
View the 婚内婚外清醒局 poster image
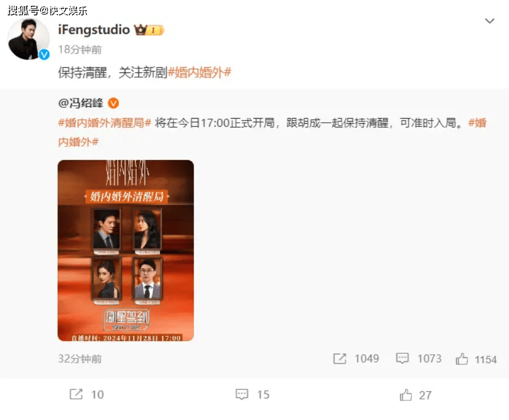pos(126,250)
